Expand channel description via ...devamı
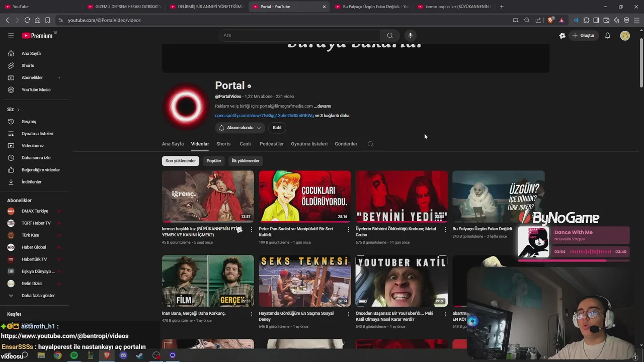644x362 pixels. pos(323,106)
